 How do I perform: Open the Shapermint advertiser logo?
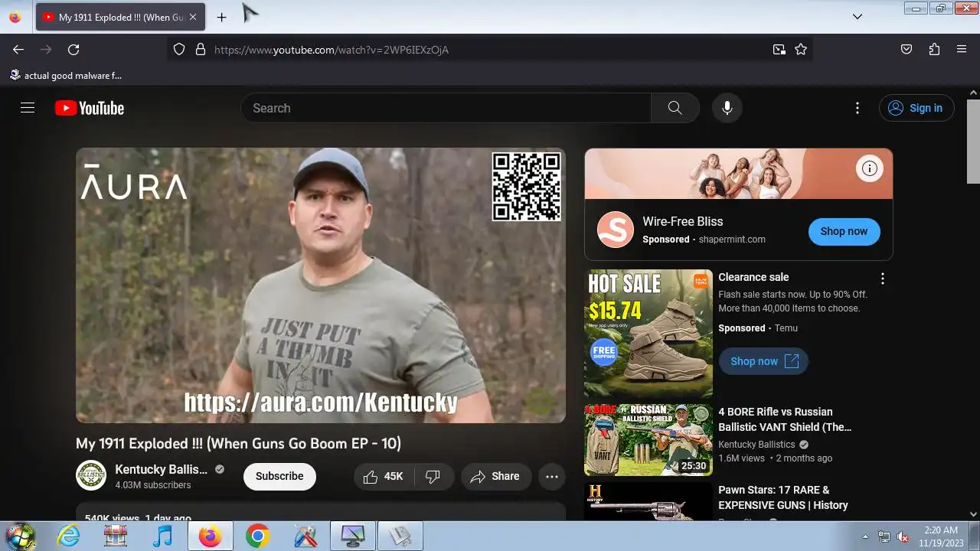point(616,230)
